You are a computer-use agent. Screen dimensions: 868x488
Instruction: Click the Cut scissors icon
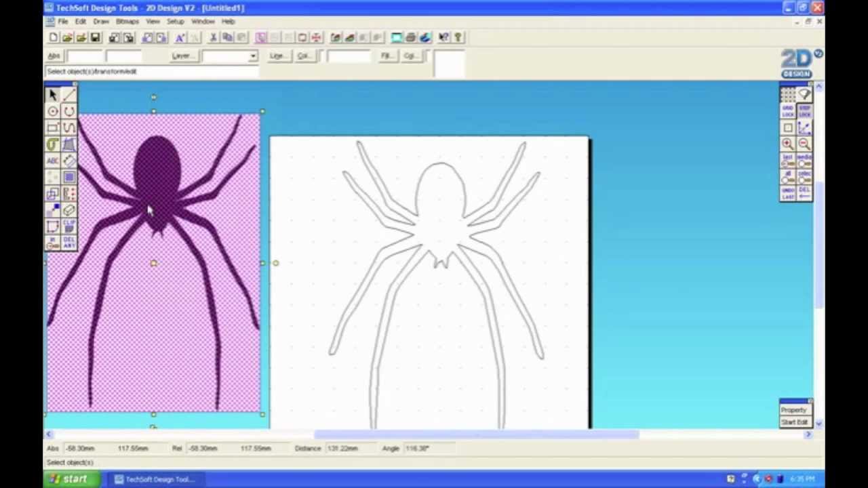tap(213, 37)
